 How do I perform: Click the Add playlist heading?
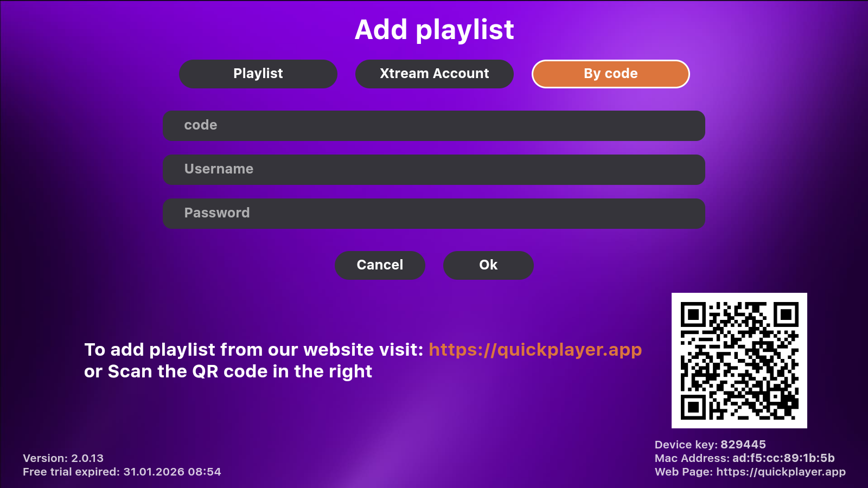coord(435,30)
